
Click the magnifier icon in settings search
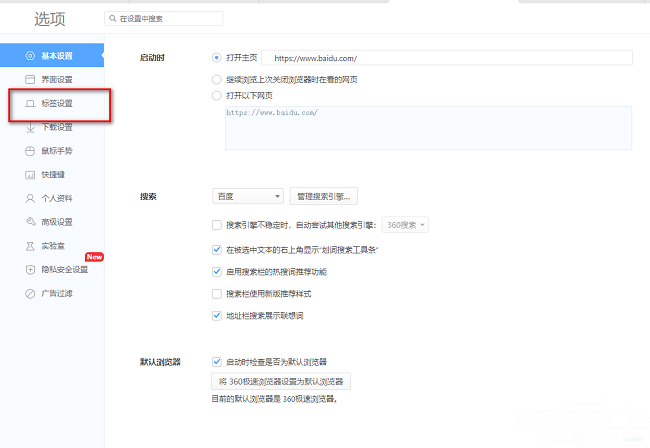pos(112,18)
